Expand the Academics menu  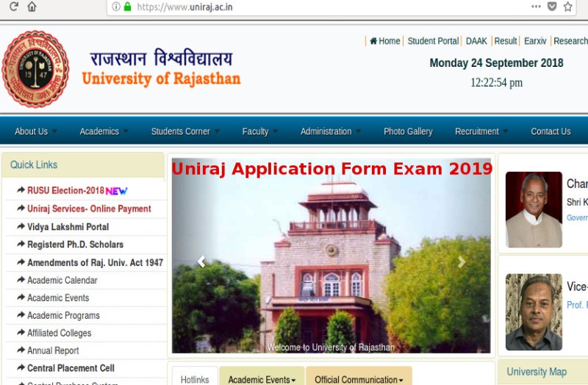104,132
